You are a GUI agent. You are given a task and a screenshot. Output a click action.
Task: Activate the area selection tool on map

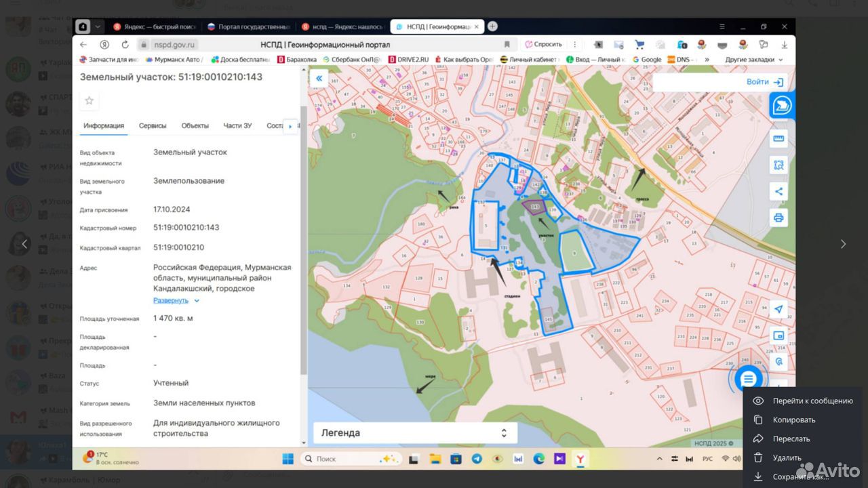[778, 165]
